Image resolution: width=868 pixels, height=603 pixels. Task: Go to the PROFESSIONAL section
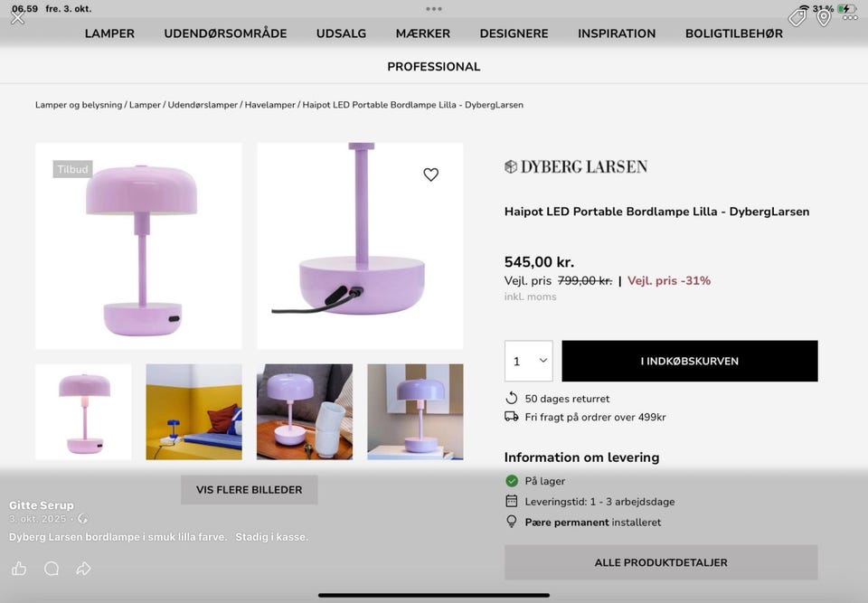pos(433,66)
